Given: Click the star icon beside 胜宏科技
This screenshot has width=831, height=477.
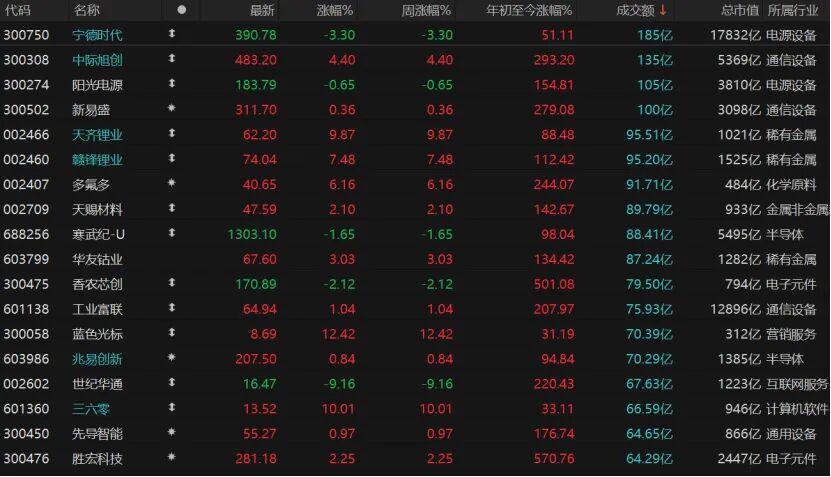Looking at the screenshot, I should [x=171, y=458].
